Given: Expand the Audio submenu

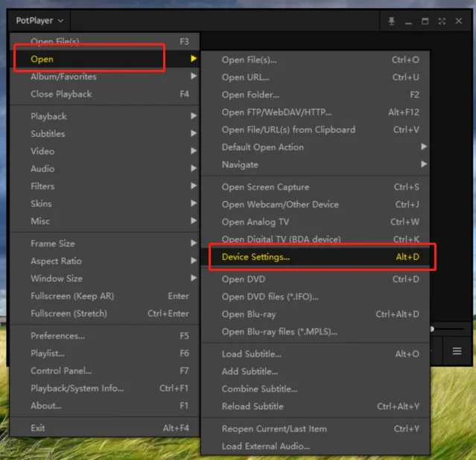Looking at the screenshot, I should 105,169.
